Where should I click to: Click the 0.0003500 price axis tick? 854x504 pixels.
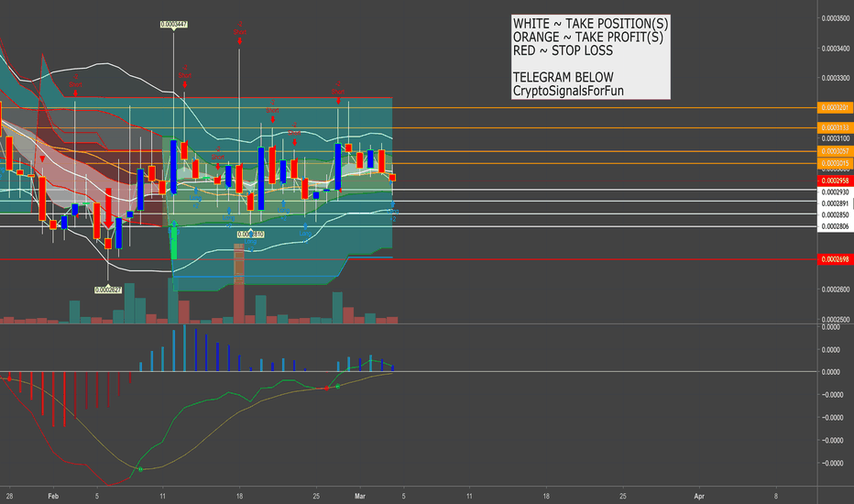coord(836,18)
